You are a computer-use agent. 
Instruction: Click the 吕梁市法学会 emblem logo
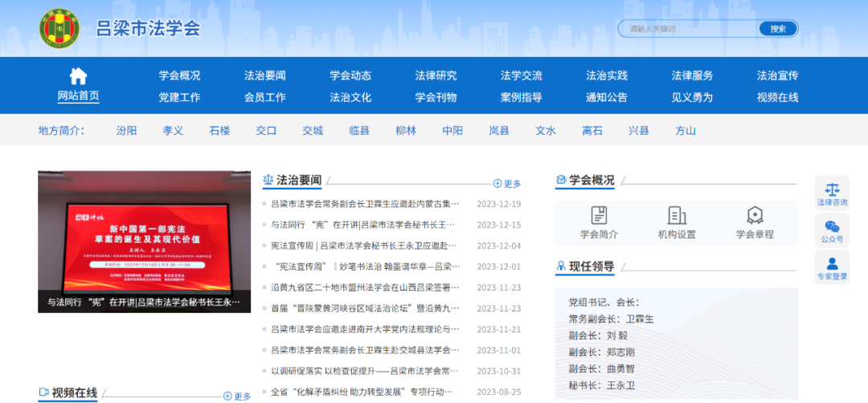point(60,29)
